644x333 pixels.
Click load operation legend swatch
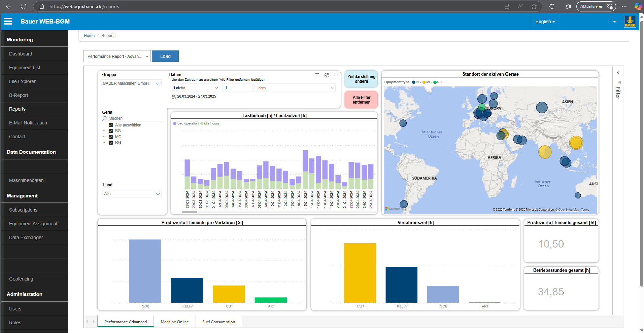175,123
